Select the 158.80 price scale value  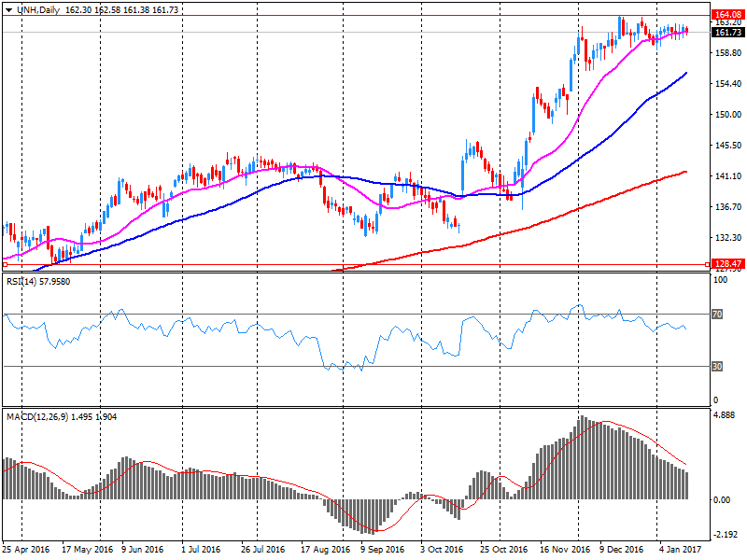tap(728, 53)
